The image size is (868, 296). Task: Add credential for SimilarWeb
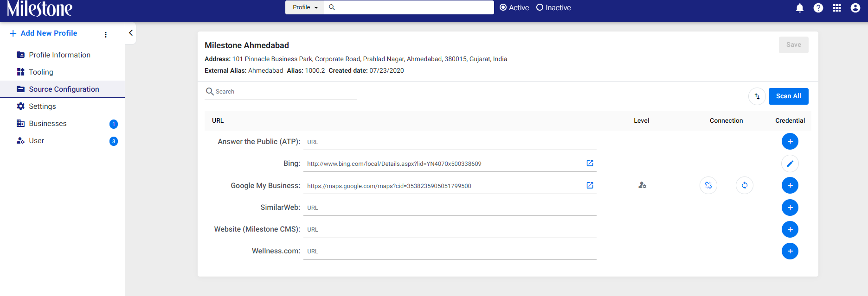click(x=790, y=208)
